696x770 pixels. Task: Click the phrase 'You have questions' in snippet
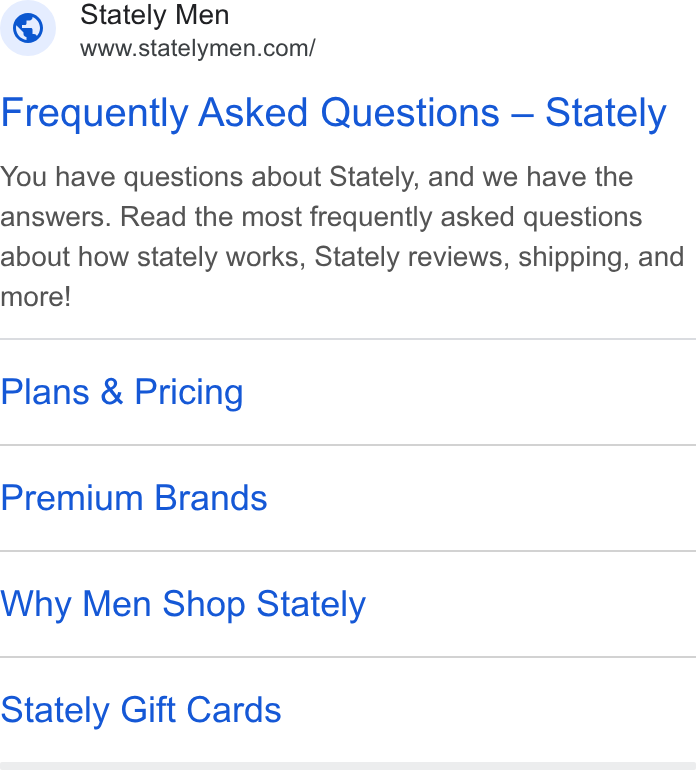[121, 177]
